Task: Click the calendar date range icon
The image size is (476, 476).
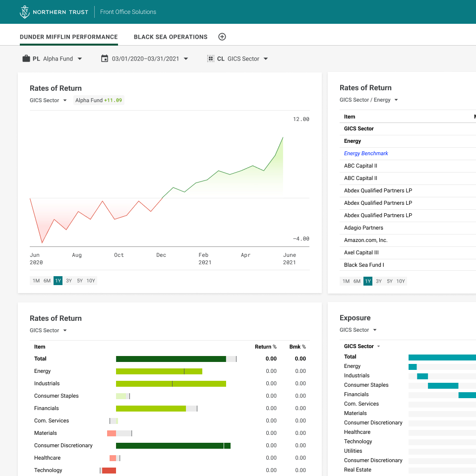Action: coord(105,59)
